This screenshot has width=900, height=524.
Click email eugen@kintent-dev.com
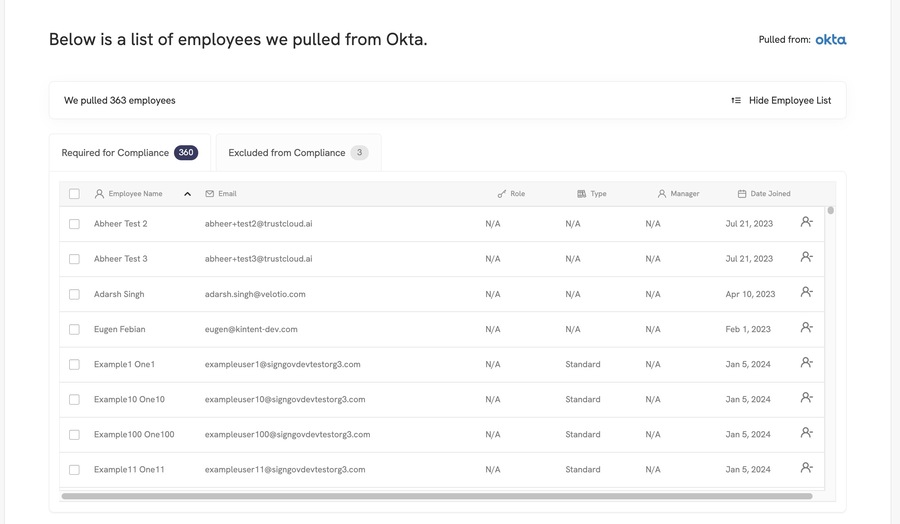(x=251, y=329)
